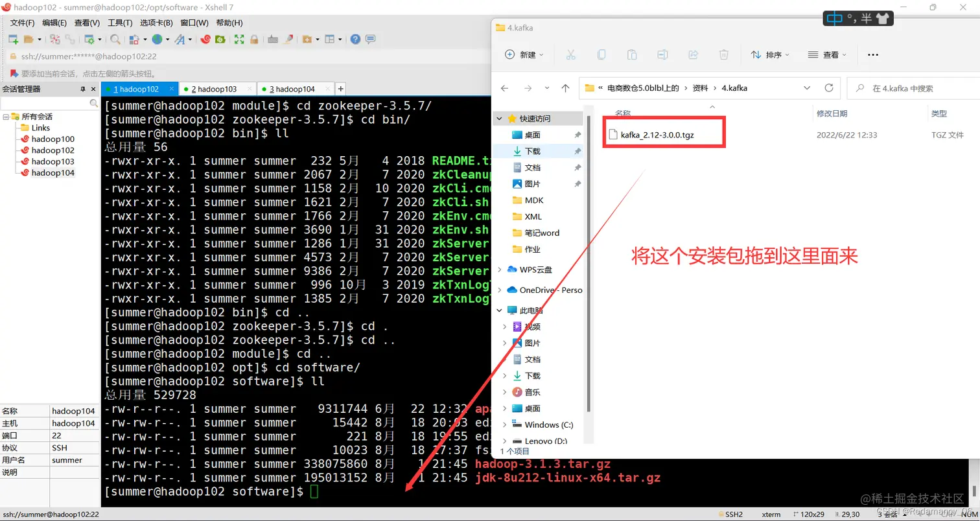Click the Delete trash icon in Explorer
Image resolution: width=980 pixels, height=521 pixels.
coord(724,55)
